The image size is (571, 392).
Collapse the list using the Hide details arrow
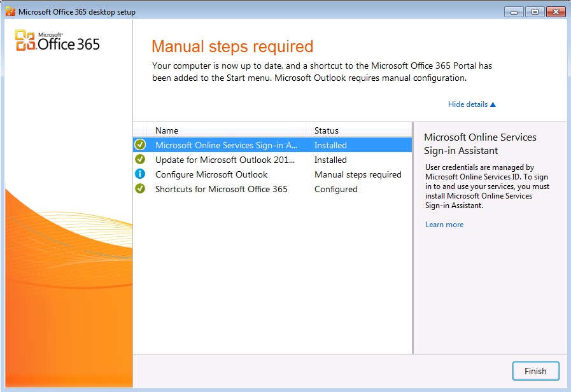point(492,104)
